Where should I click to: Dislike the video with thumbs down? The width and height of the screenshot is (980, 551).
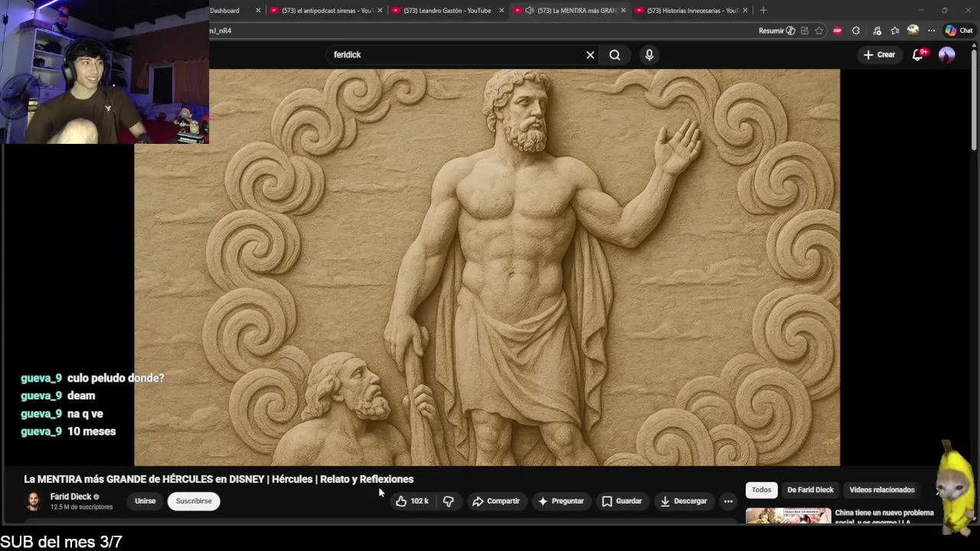tap(449, 501)
